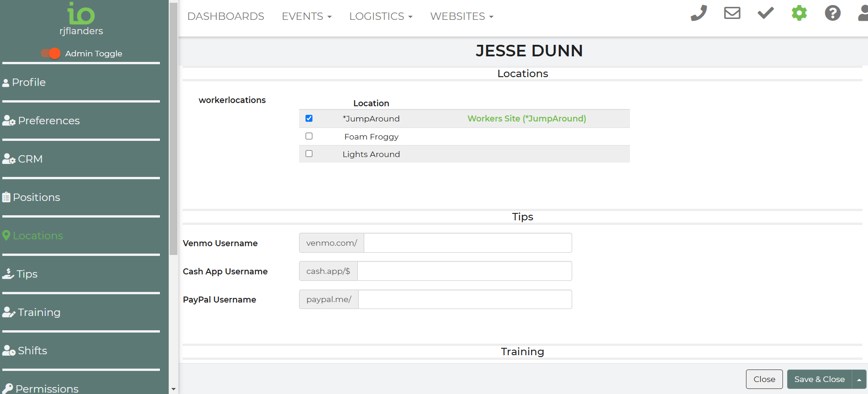868x394 pixels.
Task: Click the sidebar scroll down arrow
Action: tap(174, 389)
